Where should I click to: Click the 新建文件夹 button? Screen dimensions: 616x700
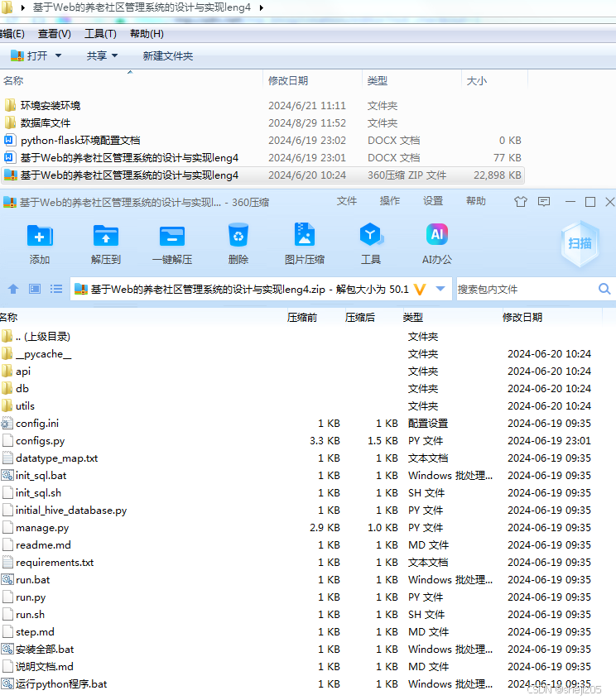168,55
